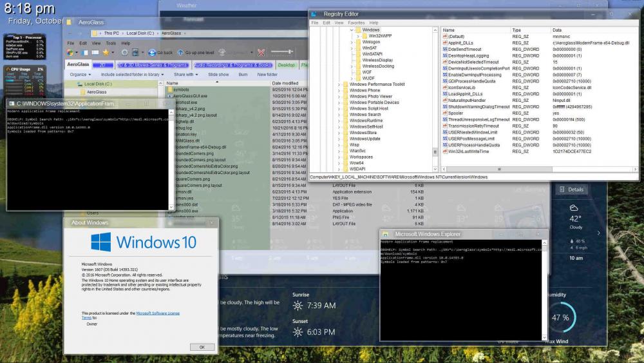
Task: Click the Go back arrow icon
Action: click(152, 53)
